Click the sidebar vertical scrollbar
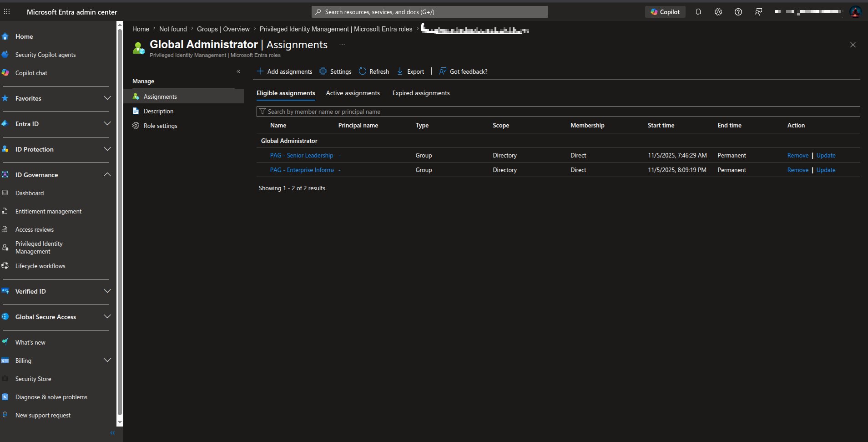Viewport: 868px width, 442px height. 120,223
